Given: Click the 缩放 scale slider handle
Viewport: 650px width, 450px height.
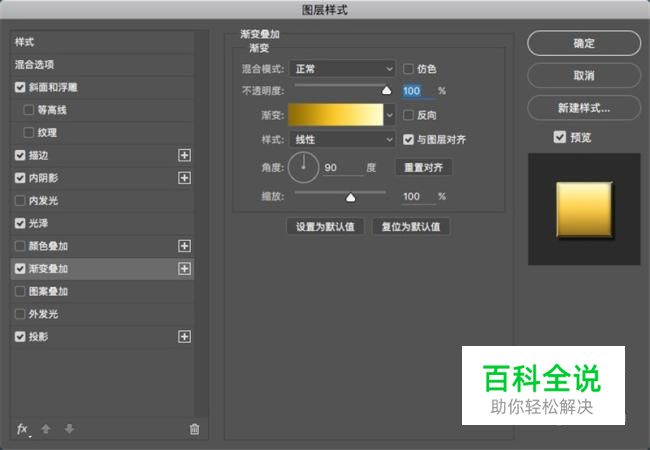Looking at the screenshot, I should 351,198.
